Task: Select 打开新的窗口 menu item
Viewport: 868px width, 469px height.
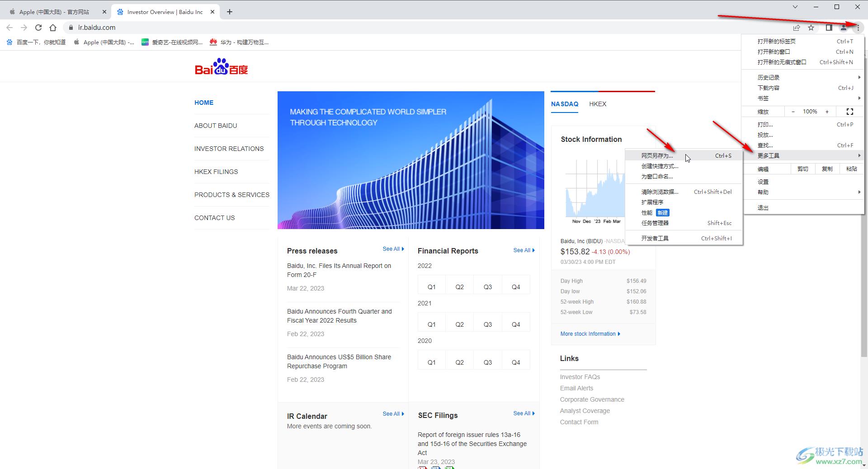Action: 803,52
